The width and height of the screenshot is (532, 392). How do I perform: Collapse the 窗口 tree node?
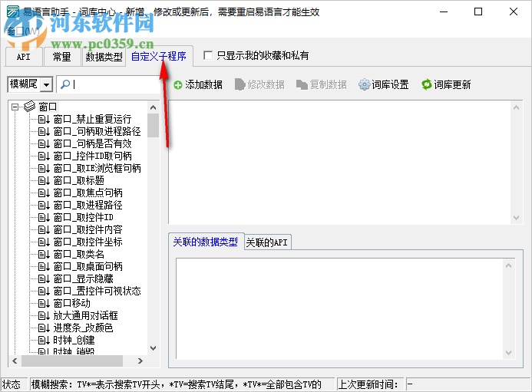pos(15,107)
